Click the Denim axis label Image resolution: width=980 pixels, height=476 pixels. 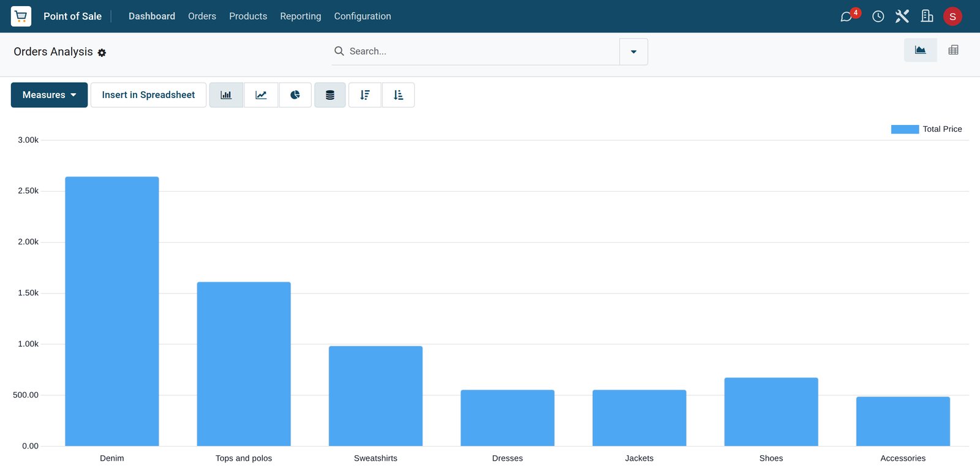click(112, 458)
